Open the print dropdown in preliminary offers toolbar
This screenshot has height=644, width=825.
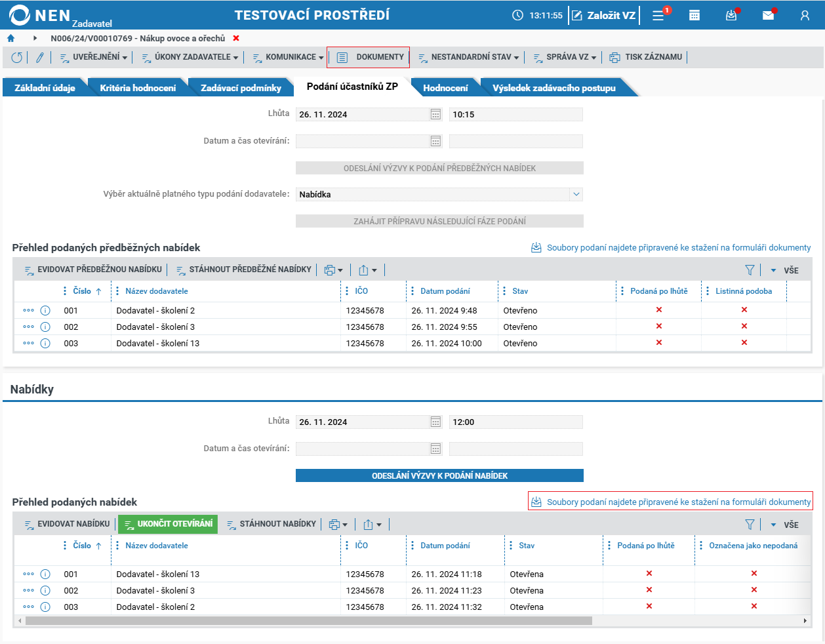coord(333,270)
